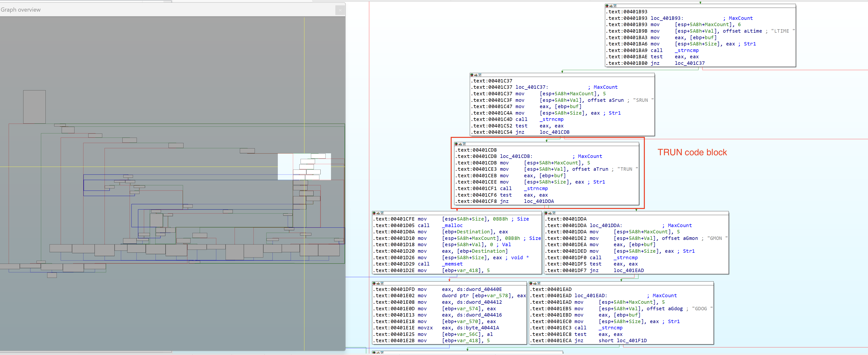868x355 pixels.
Task: Click pencil edit icon on loc_401C37 block
Action: pos(476,75)
